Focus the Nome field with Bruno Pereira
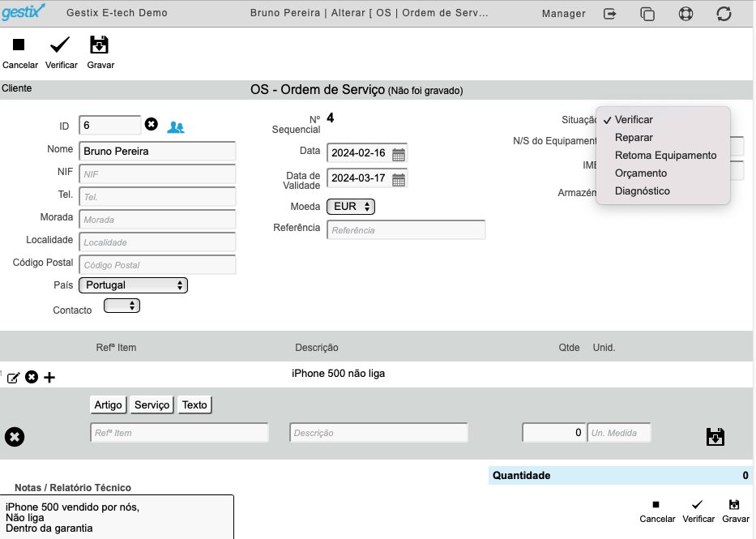756x539 pixels. pos(157,152)
